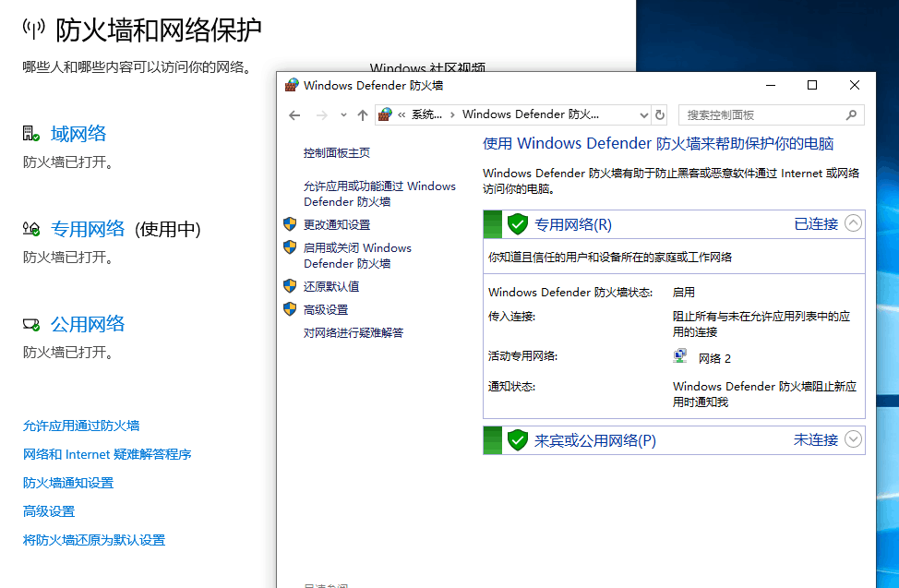The image size is (899, 588).
Task: Open 网络和 Internet 疑难解答程序 link
Action: pos(107,454)
